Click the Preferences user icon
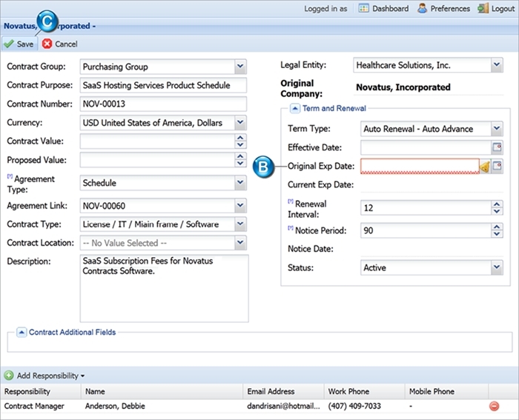519x420 pixels. 422,8
